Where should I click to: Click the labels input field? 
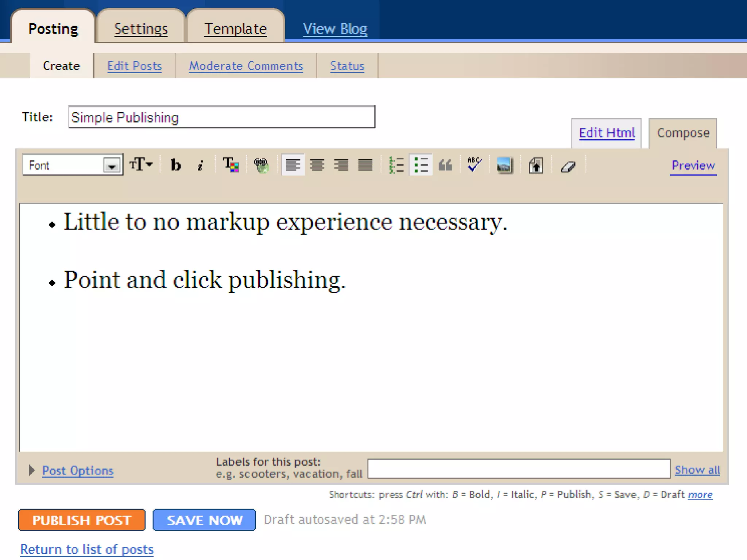(518, 469)
